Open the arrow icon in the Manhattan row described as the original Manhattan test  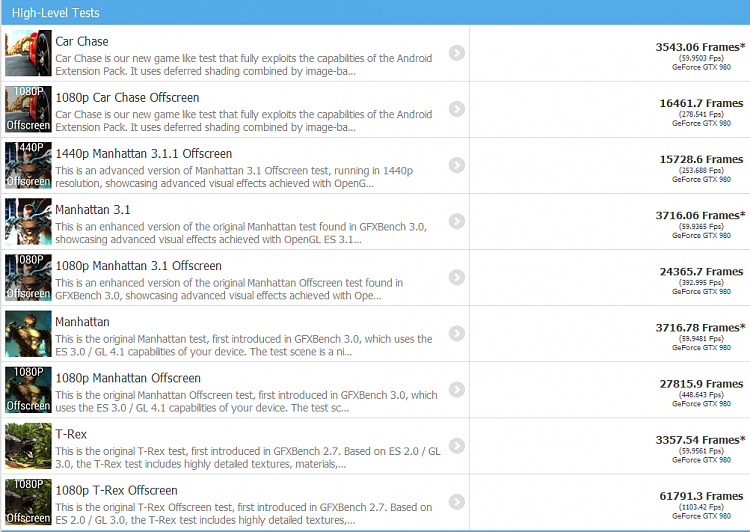tap(457, 333)
